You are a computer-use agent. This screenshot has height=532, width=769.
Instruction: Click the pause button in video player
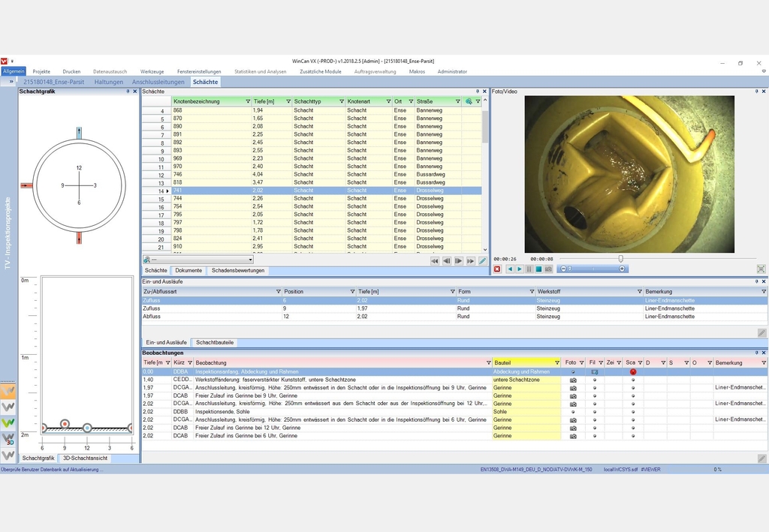click(x=529, y=269)
